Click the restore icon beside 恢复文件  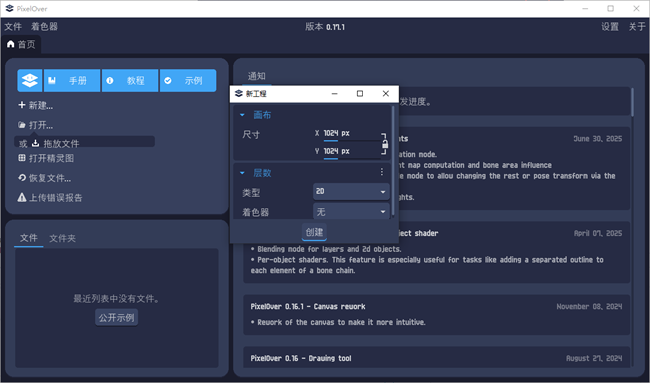pyautogui.click(x=22, y=177)
